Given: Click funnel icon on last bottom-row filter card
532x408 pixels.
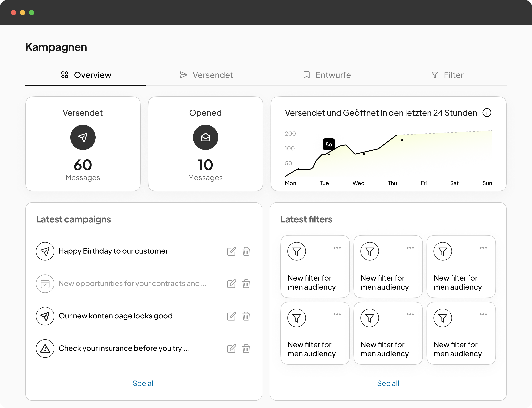Looking at the screenshot, I should (x=443, y=318).
